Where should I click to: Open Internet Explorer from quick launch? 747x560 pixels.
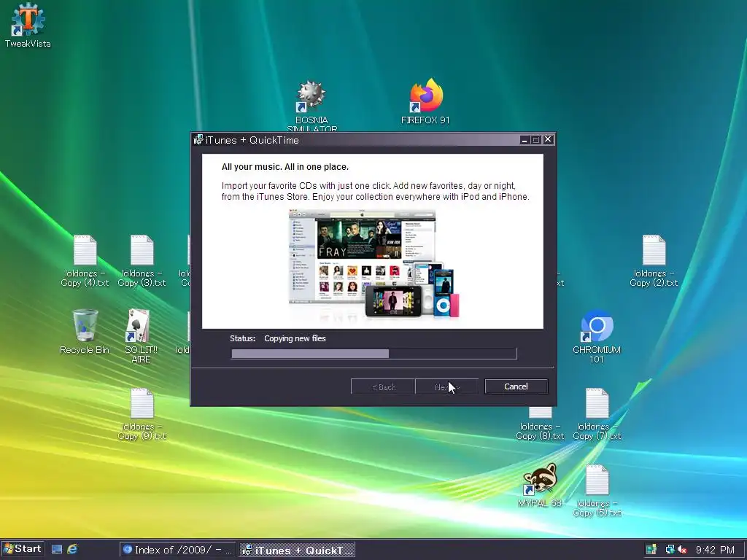click(x=72, y=549)
